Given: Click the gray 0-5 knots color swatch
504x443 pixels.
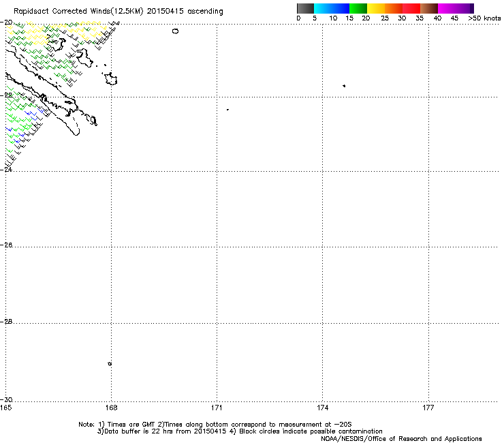Looking at the screenshot, I should tap(305, 8).
